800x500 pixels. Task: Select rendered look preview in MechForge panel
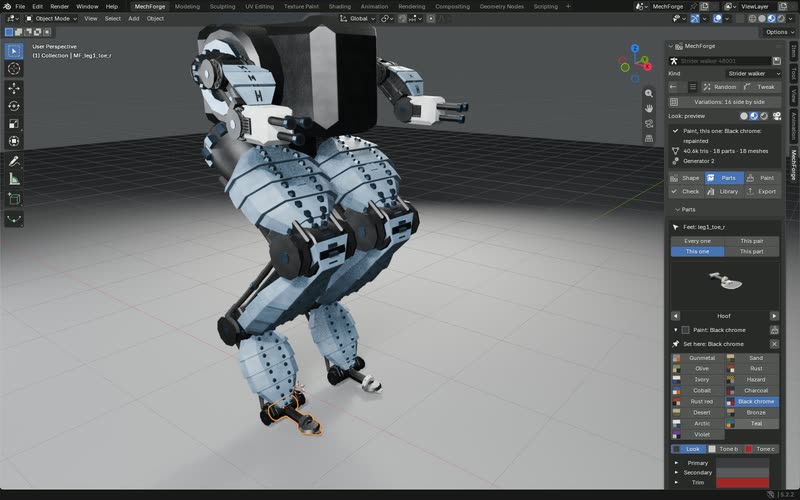(x=764, y=116)
